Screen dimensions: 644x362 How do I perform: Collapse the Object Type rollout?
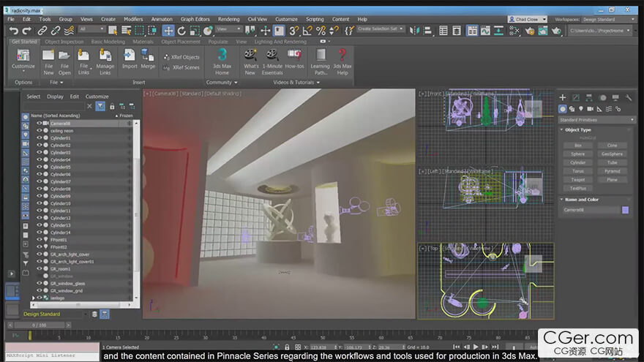pos(562,129)
